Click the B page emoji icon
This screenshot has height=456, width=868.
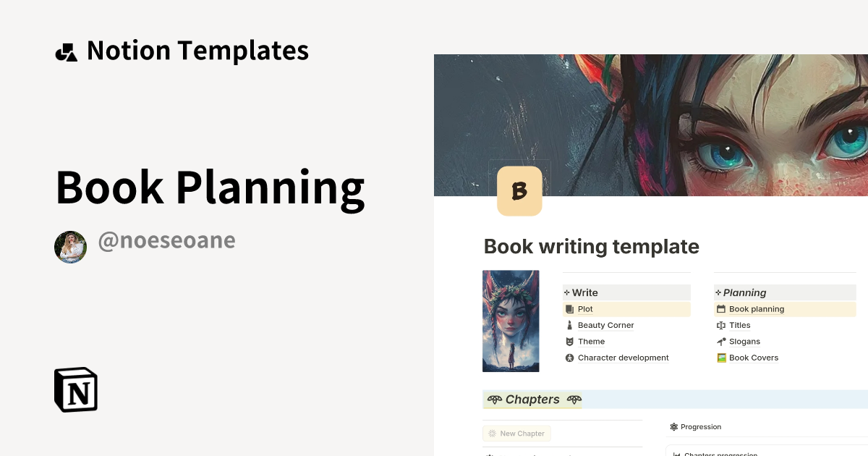click(x=519, y=190)
